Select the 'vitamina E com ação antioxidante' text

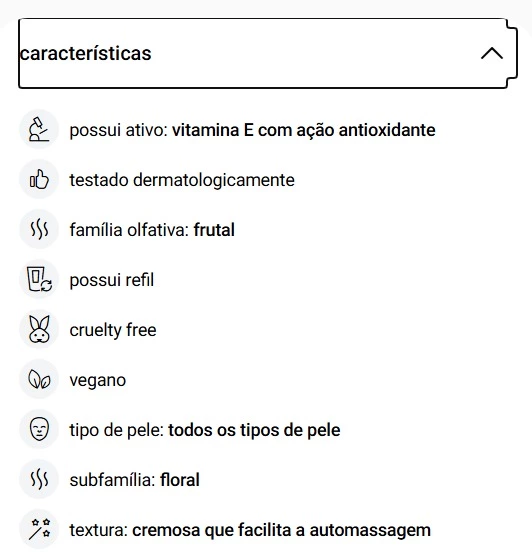[x=303, y=130]
